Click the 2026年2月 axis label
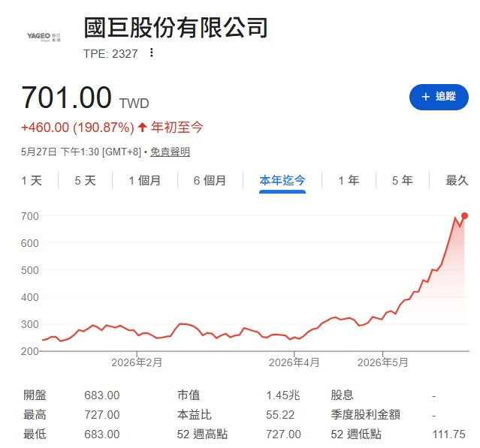The image size is (480, 448). tap(137, 362)
